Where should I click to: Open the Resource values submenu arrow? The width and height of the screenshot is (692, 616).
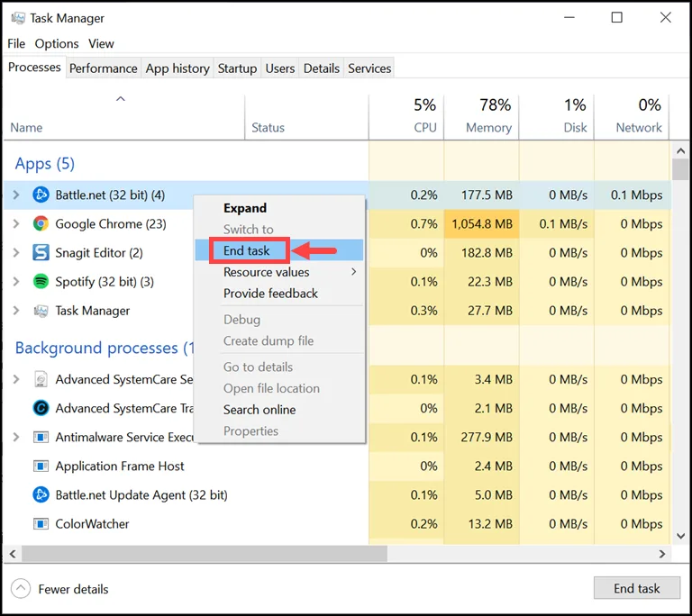[353, 272]
